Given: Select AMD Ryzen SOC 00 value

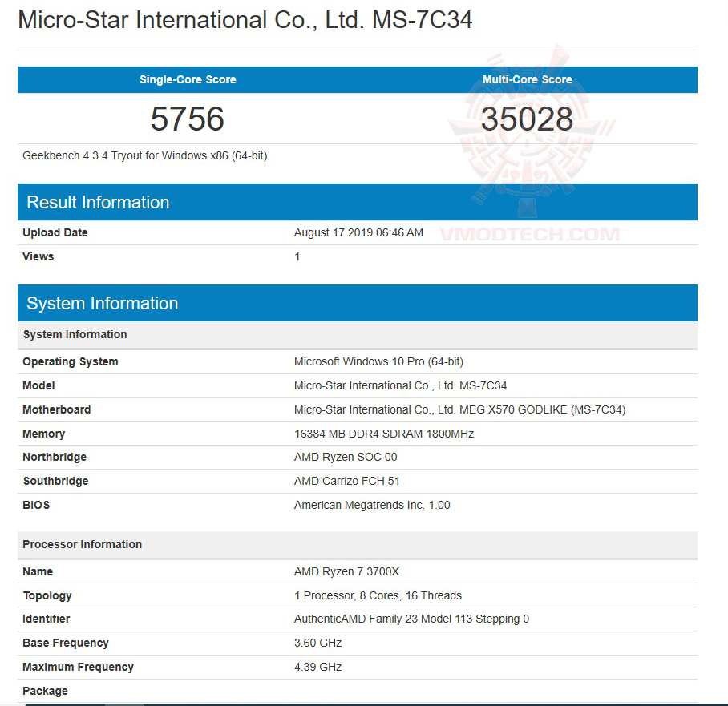Looking at the screenshot, I should click(x=346, y=458).
